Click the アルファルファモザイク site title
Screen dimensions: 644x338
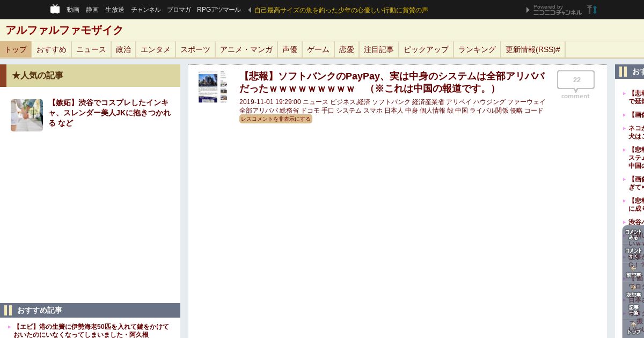(x=64, y=30)
